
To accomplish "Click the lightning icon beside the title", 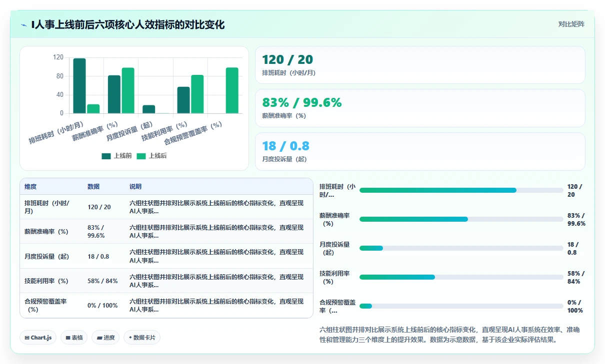I will [24, 24].
